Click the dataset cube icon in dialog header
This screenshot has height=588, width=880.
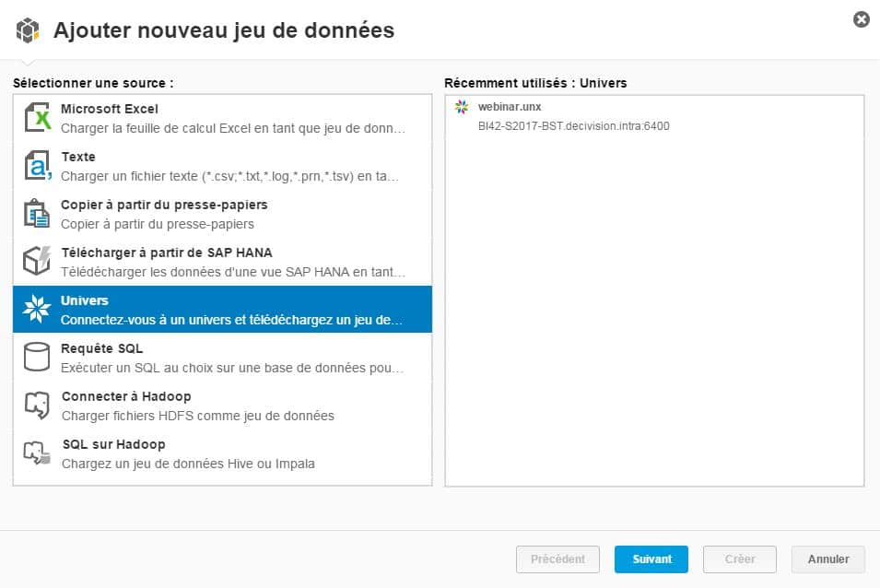click(x=28, y=29)
